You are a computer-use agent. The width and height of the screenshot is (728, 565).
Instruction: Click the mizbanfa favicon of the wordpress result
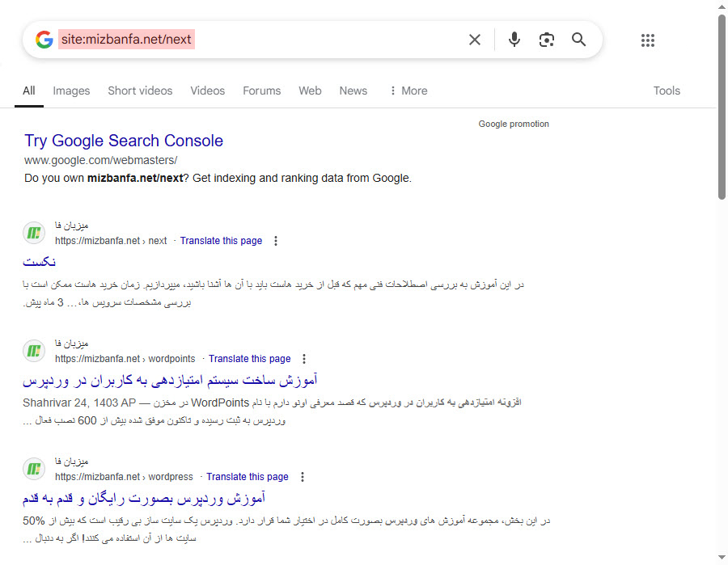click(34, 469)
